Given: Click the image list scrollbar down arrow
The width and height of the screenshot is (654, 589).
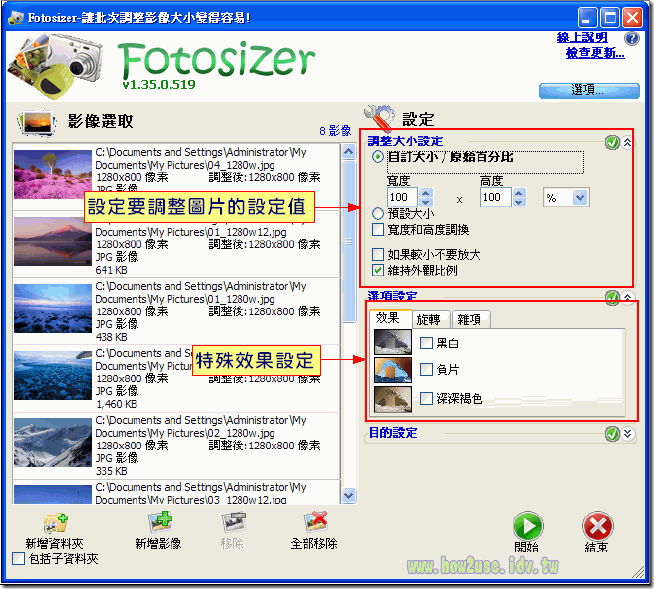Looking at the screenshot, I should tap(349, 496).
